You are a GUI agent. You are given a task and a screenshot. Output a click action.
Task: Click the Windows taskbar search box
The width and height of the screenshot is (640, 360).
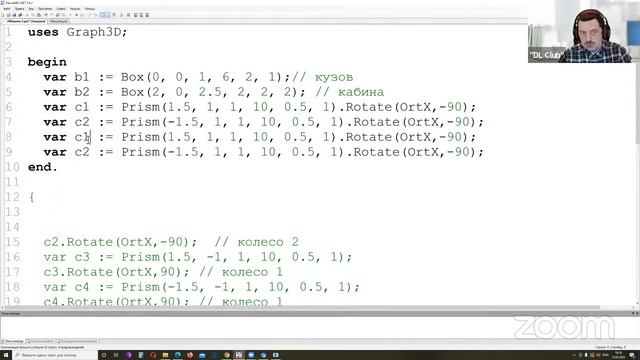click(55, 355)
